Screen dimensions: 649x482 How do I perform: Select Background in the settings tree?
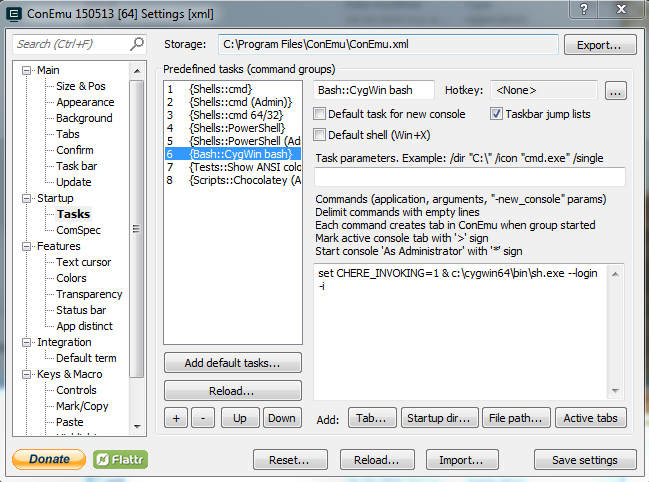tap(84, 118)
